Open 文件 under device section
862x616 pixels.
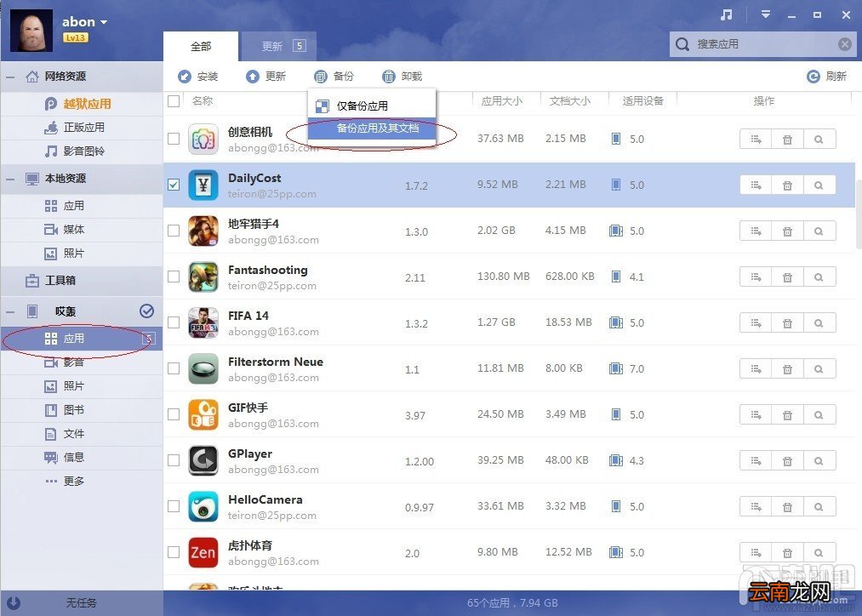point(82,434)
